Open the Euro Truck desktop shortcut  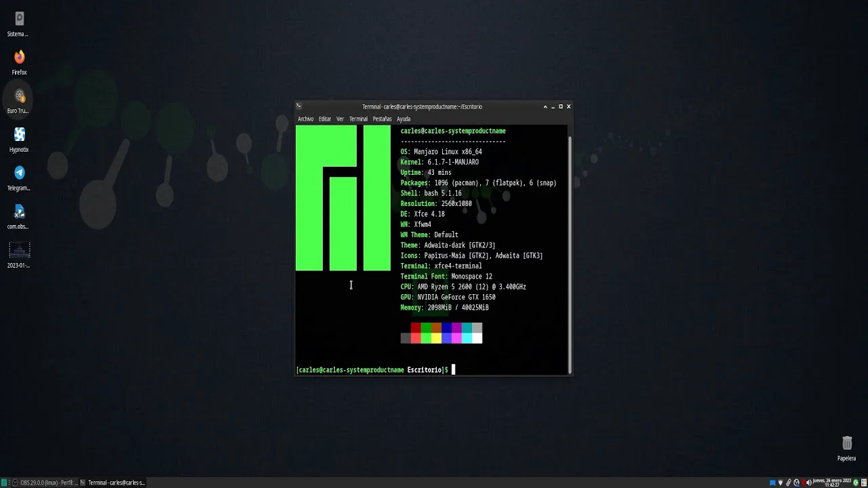coord(19,96)
